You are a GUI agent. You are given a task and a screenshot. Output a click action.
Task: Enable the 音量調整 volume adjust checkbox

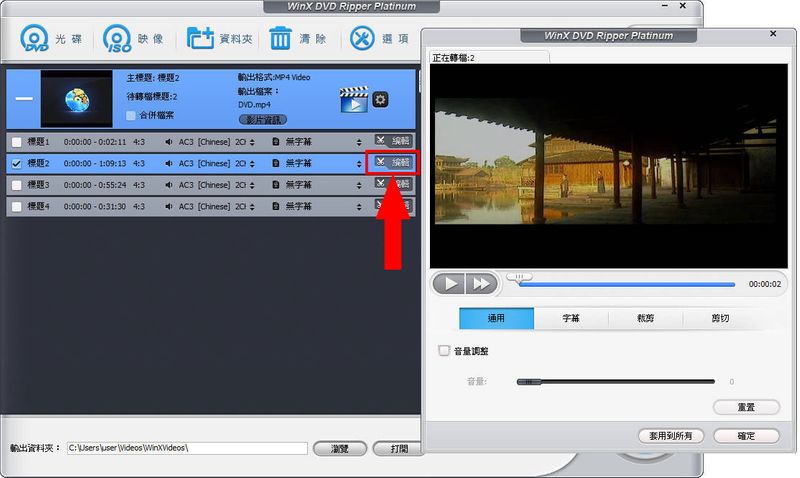[444, 350]
